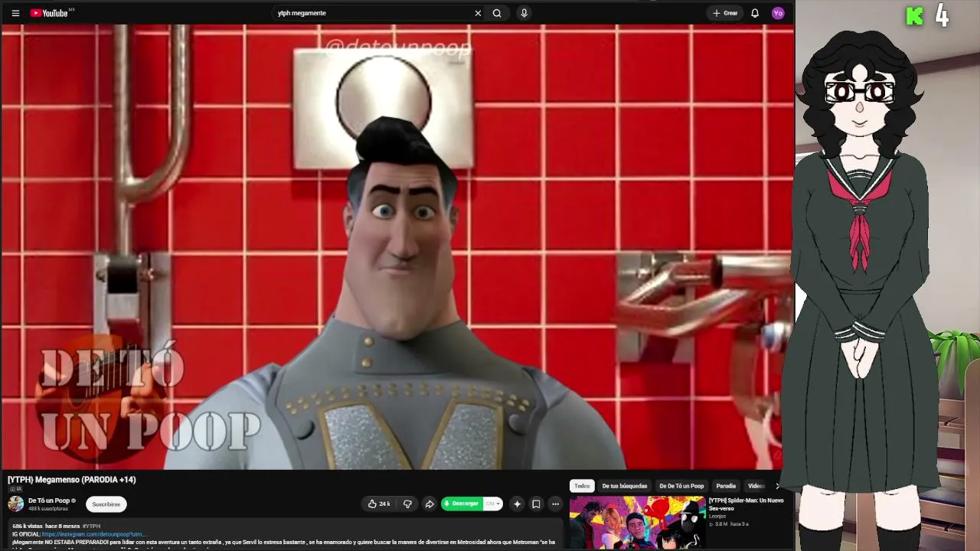This screenshot has width=980, height=551.
Task: Click the #YTPH hashtag
Action: pos(91,527)
